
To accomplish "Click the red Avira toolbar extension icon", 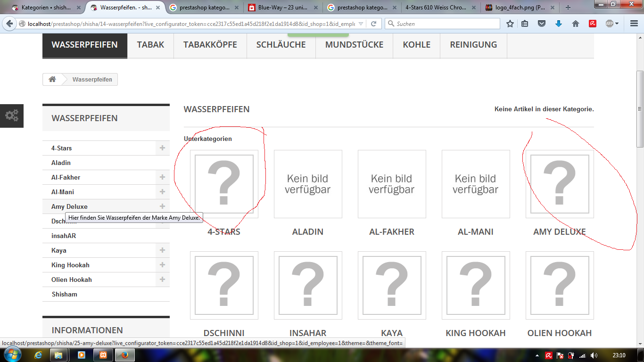I will [593, 24].
